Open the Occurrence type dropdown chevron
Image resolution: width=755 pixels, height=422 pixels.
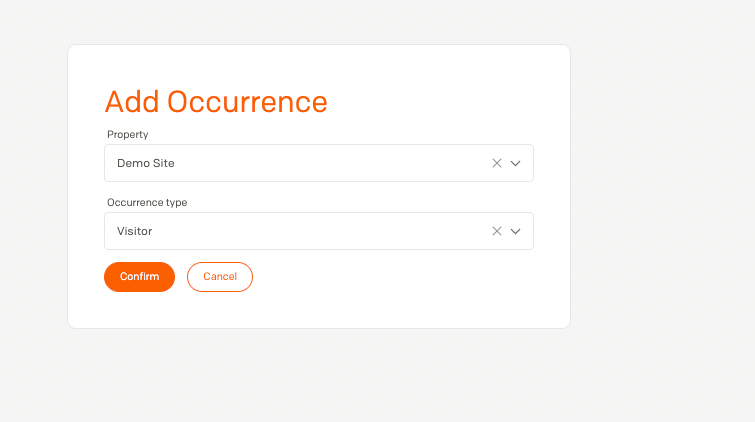(x=516, y=231)
